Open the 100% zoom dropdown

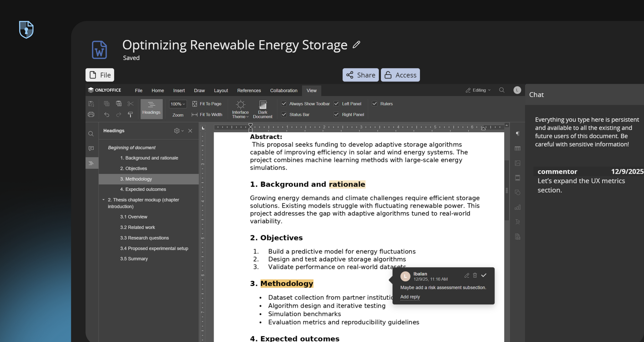178,104
